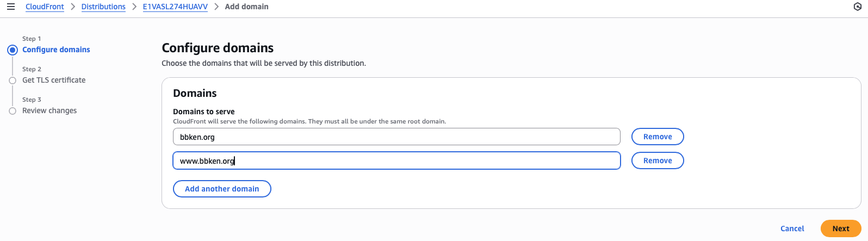868x241 pixels.
Task: Click the Step 1 active circle indicator
Action: click(x=13, y=50)
